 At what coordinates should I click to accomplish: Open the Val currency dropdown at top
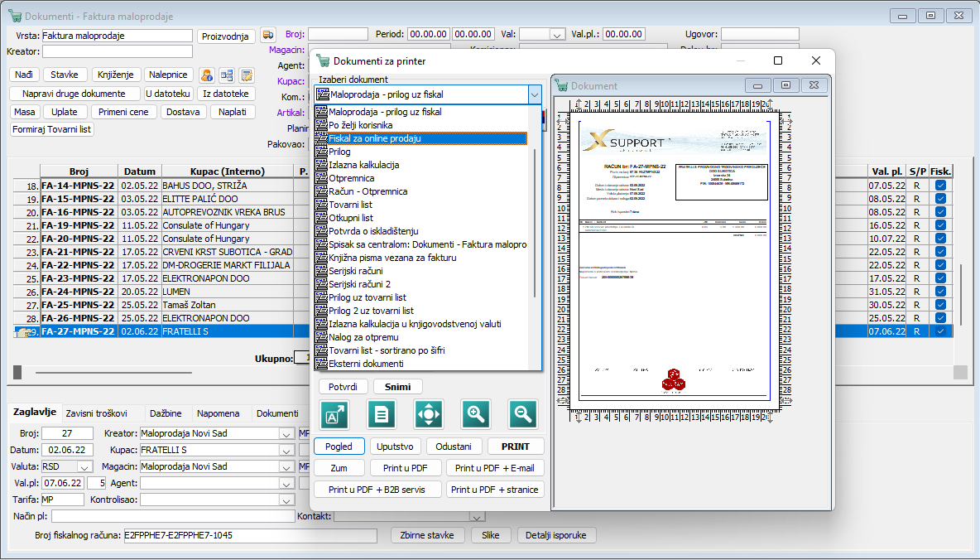[x=557, y=35]
